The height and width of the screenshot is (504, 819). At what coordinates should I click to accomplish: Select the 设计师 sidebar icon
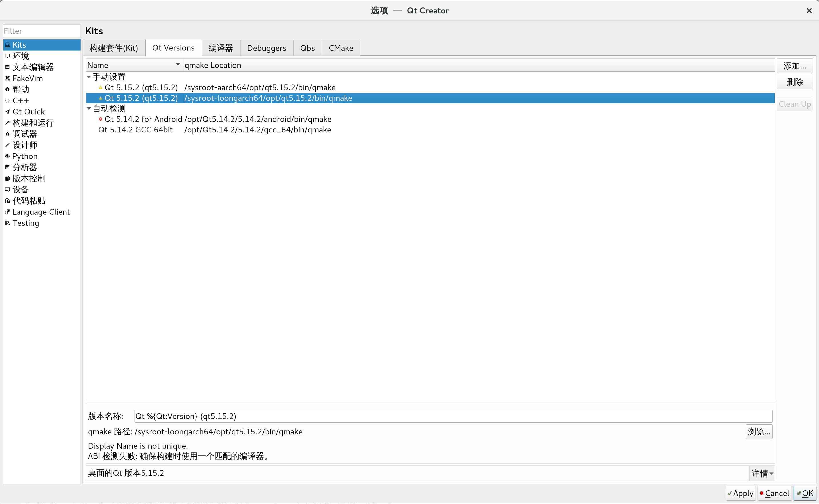[7, 145]
